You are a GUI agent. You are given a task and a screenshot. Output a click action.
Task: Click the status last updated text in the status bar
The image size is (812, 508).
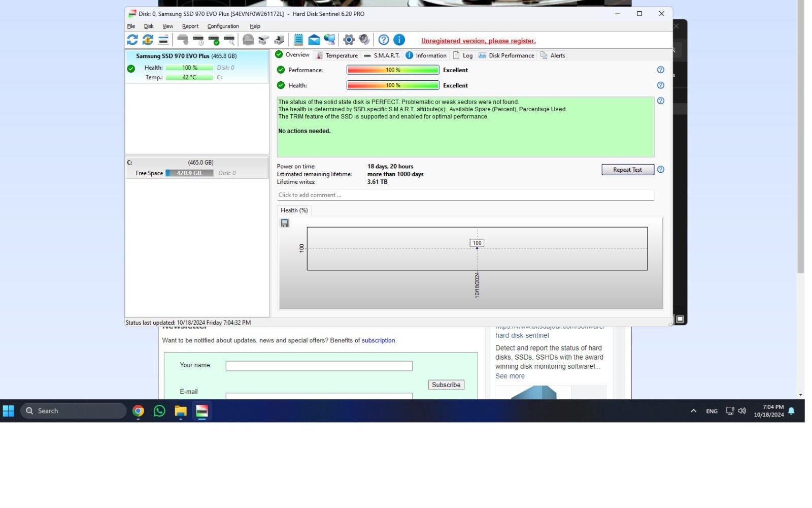point(188,323)
